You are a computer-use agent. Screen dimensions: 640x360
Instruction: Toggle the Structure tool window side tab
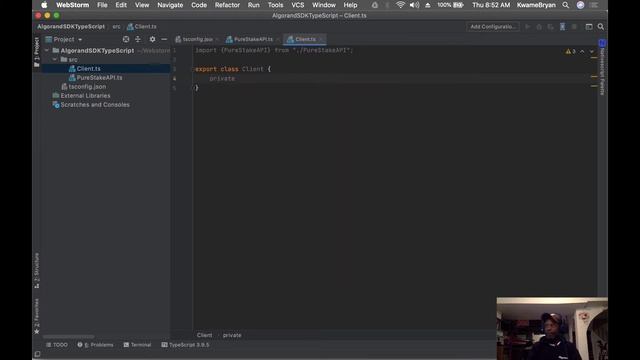click(37, 270)
